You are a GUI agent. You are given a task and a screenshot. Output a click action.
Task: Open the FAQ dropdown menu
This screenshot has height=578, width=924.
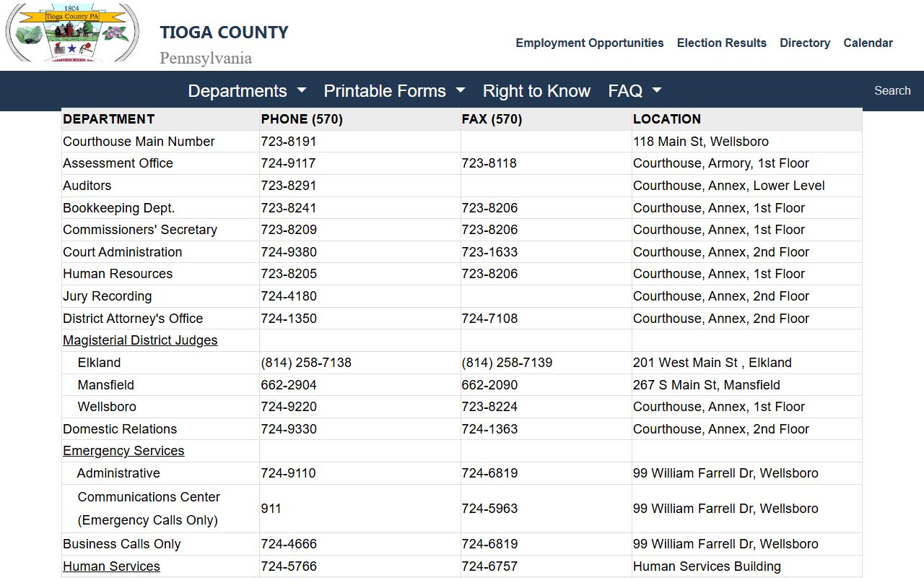635,91
